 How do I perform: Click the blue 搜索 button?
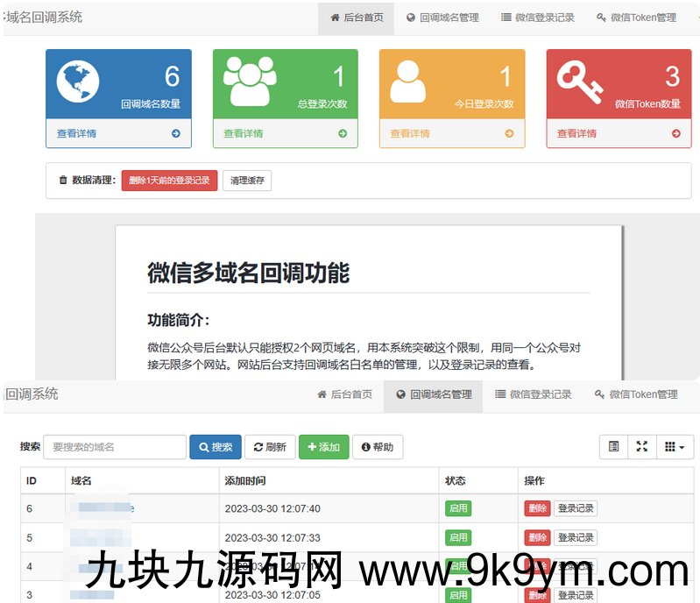216,447
